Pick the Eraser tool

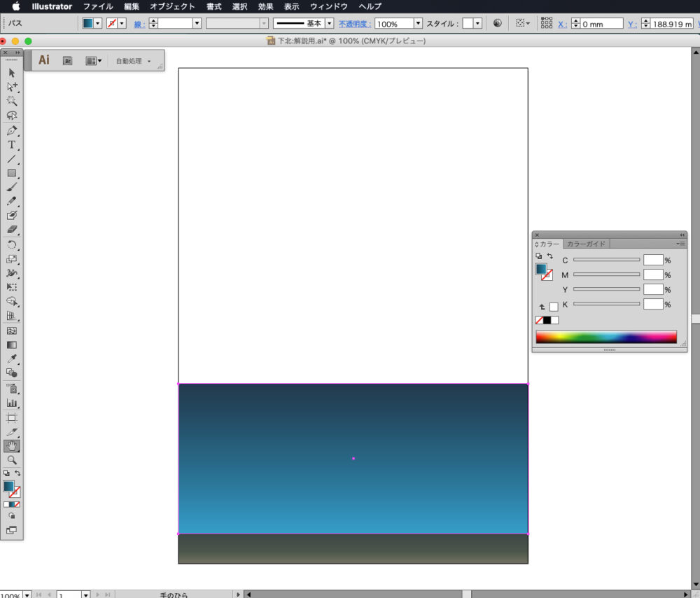12,230
